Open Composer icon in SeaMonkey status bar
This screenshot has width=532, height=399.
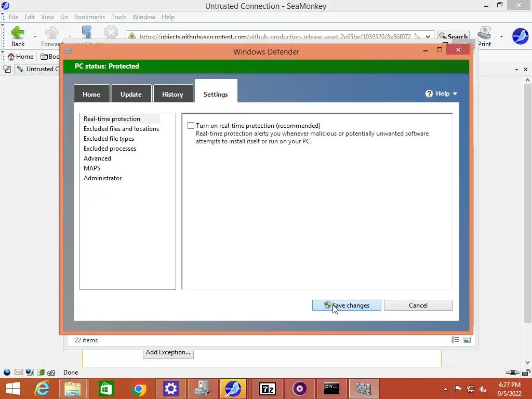(30, 372)
